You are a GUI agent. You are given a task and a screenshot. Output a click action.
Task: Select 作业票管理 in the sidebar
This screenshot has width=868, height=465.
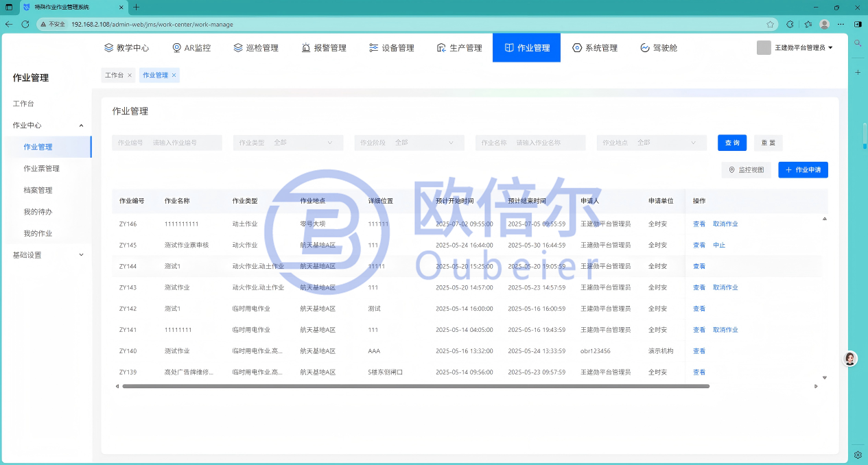(41, 169)
